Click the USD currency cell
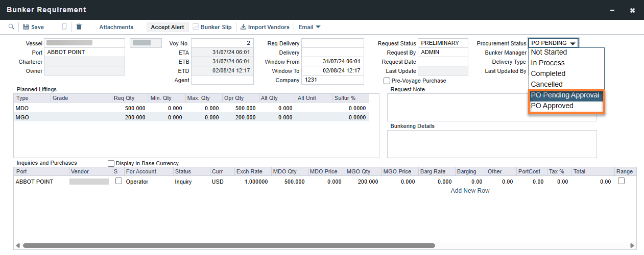 tap(218, 182)
